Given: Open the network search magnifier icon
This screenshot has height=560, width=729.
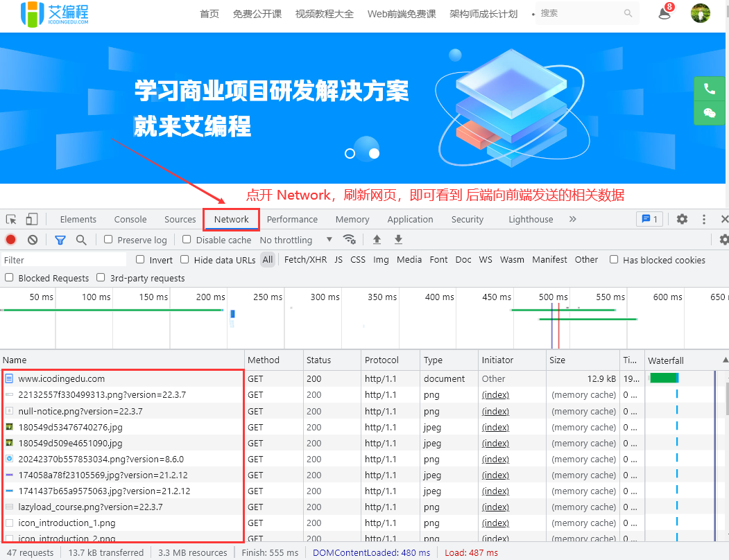Looking at the screenshot, I should point(81,240).
